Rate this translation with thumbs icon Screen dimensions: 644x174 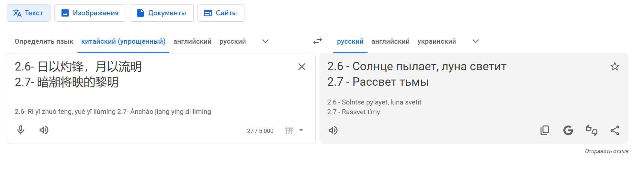pyautogui.click(x=591, y=130)
